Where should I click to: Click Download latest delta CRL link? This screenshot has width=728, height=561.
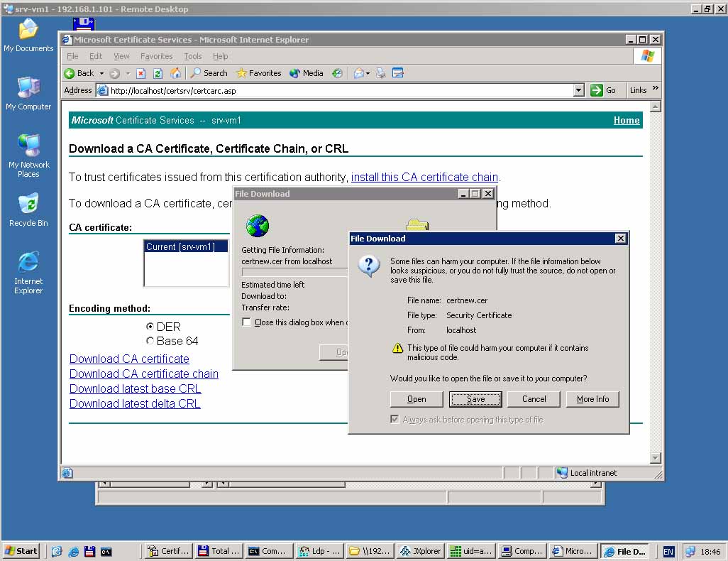[135, 403]
